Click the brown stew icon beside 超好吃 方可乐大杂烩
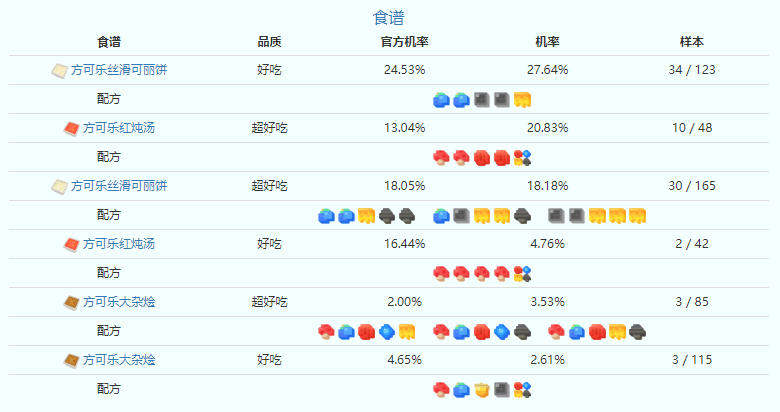This screenshot has height=412, width=780. [x=71, y=301]
